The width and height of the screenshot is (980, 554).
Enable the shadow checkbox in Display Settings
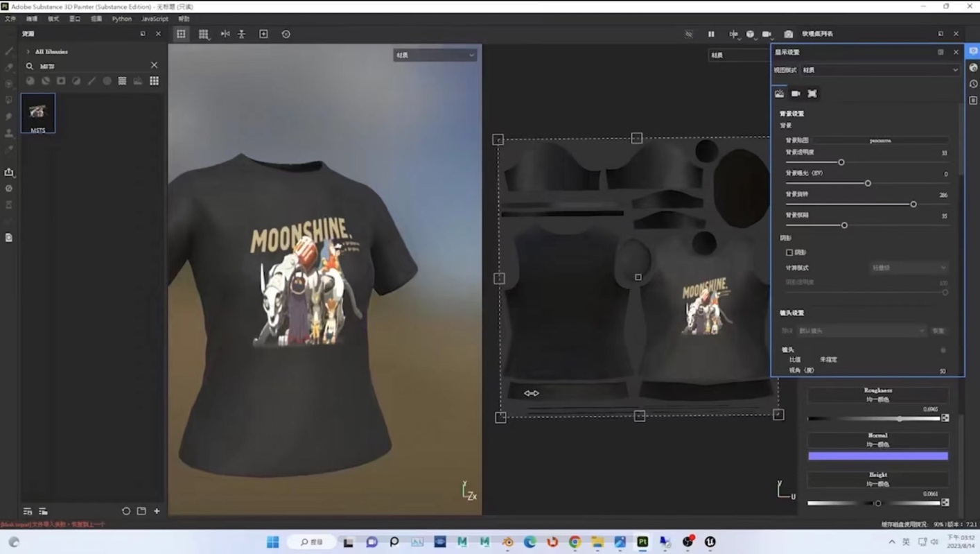coord(789,252)
